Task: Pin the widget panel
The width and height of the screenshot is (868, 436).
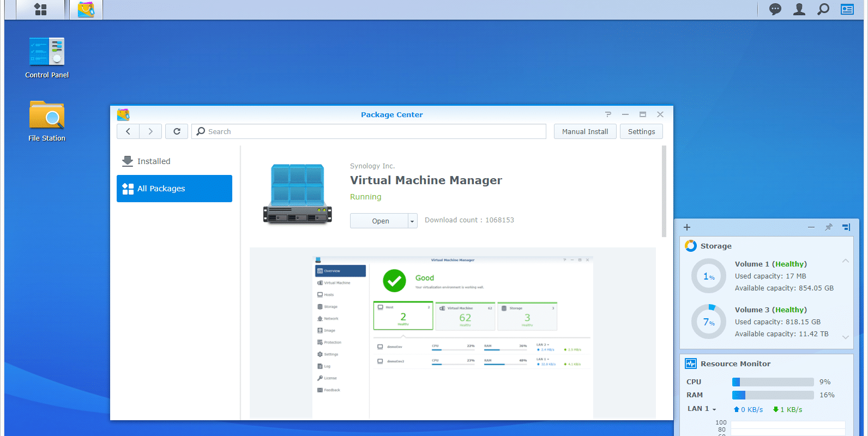Action: pyautogui.click(x=829, y=227)
